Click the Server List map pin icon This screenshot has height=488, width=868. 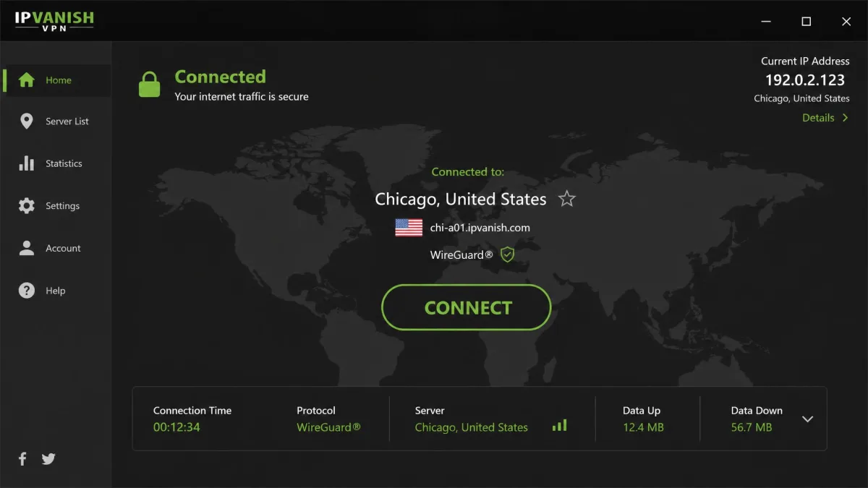click(27, 121)
